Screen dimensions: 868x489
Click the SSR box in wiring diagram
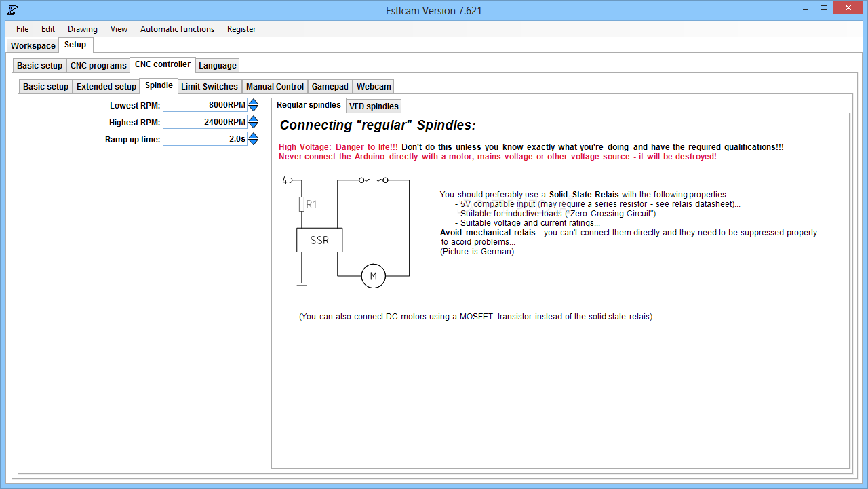click(x=319, y=240)
